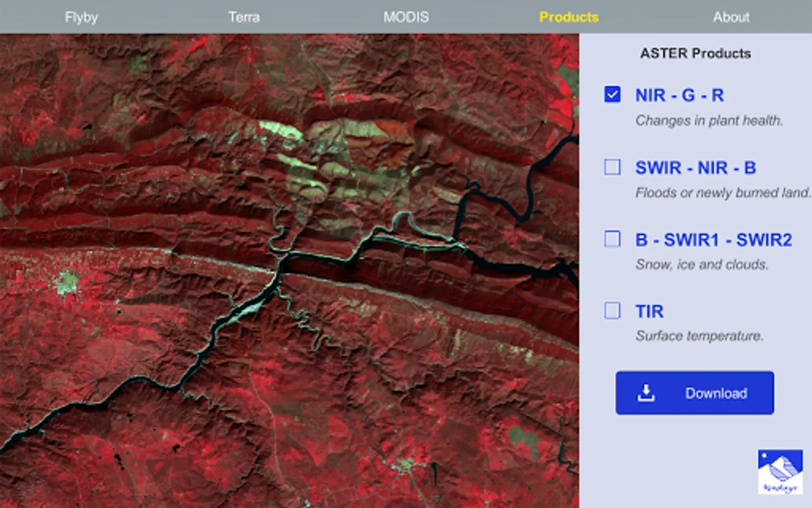Click the SWIR - NIR - B label
The image size is (812, 508).
point(695,168)
